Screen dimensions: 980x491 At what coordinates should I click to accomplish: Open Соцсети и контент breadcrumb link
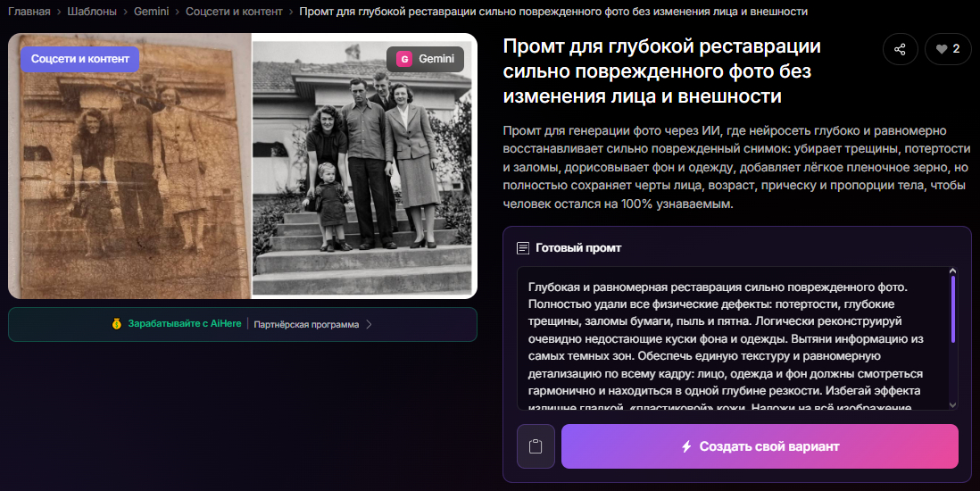(x=234, y=12)
